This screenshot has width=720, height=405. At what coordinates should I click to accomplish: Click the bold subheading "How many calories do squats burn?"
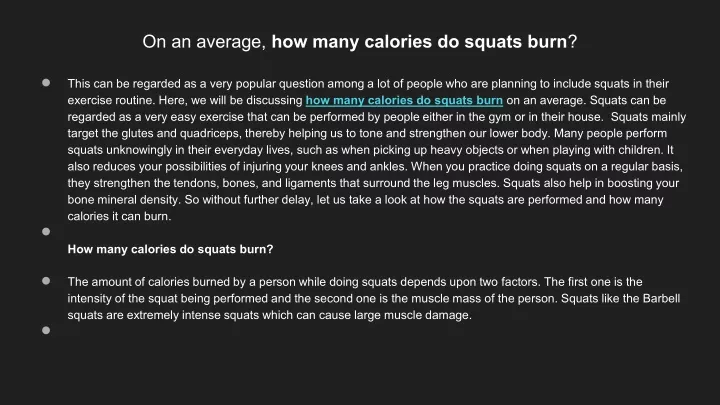click(170, 249)
